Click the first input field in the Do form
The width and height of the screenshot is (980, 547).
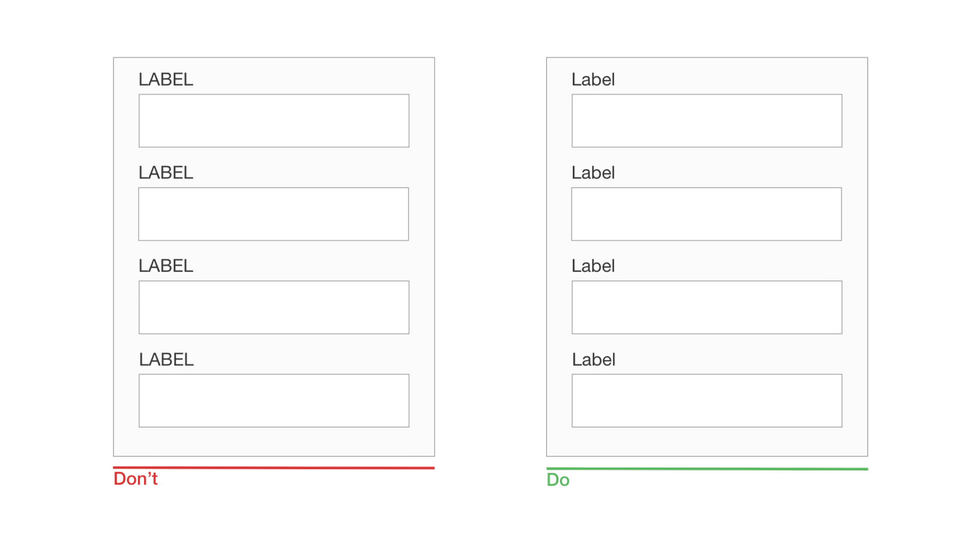(707, 120)
